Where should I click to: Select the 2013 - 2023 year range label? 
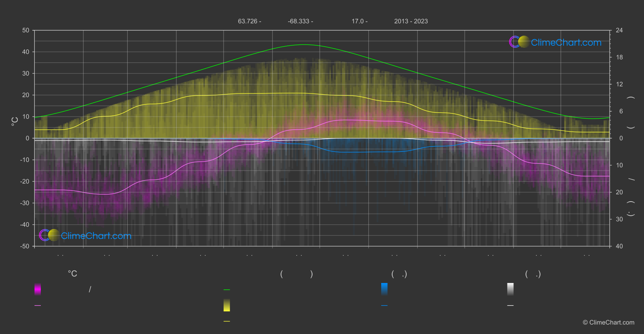click(x=411, y=21)
